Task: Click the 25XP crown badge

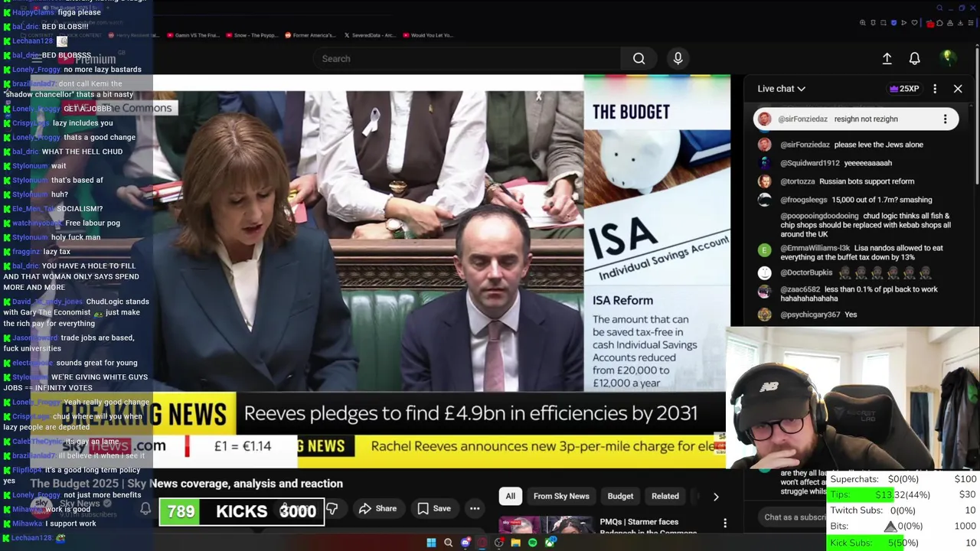Action: (x=904, y=89)
